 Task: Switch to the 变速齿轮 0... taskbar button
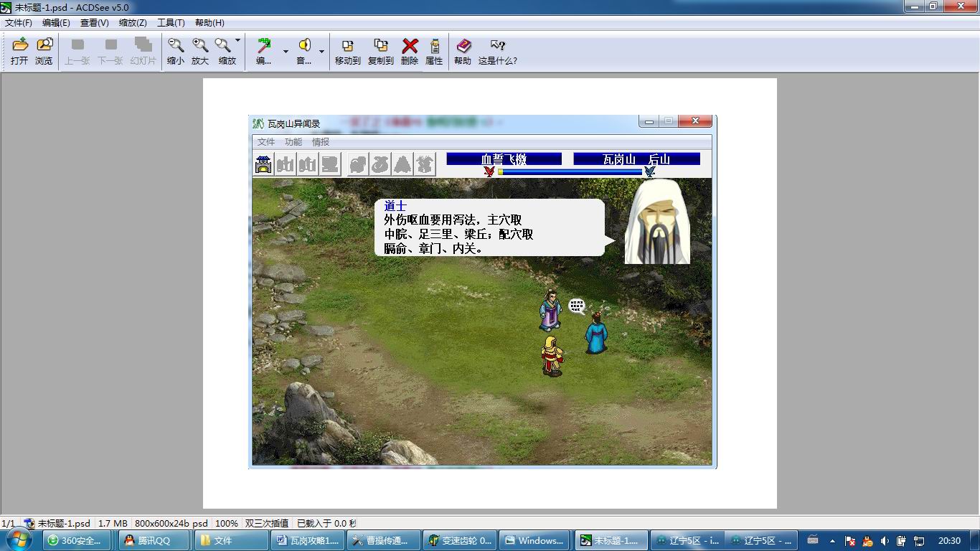coord(459,541)
